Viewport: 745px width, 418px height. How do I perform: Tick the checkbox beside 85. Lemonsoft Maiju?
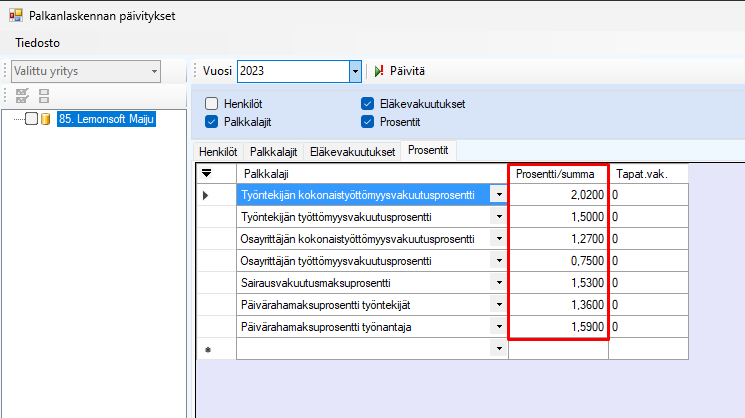[31, 120]
